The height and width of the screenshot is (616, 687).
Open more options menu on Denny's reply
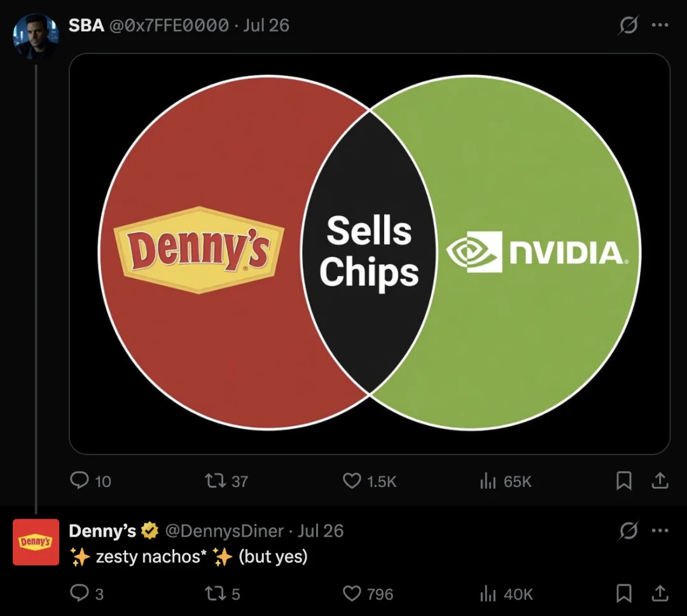coord(660,530)
